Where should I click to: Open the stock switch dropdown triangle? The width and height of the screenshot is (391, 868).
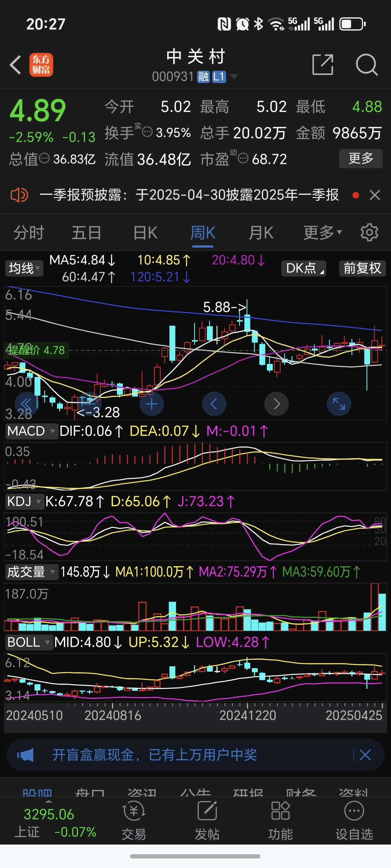tap(234, 77)
